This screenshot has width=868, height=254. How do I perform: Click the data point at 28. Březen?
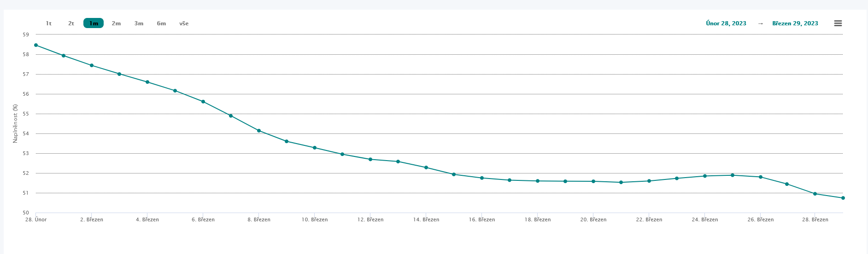815,194
